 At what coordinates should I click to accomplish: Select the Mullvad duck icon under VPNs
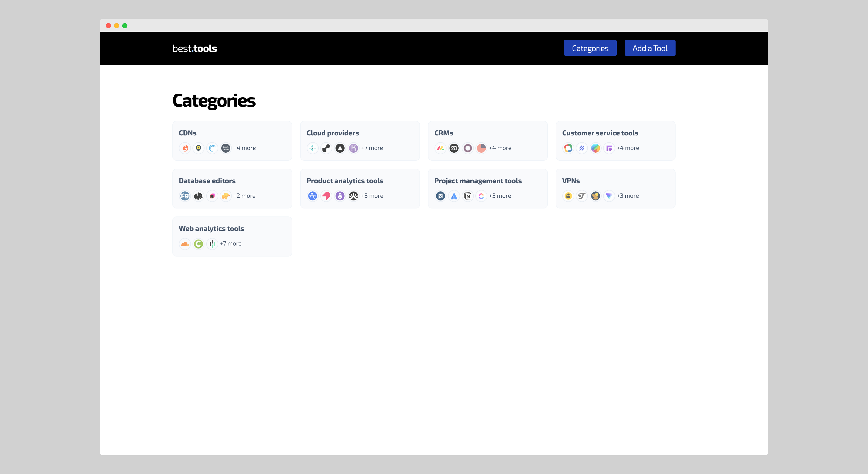[596, 196]
